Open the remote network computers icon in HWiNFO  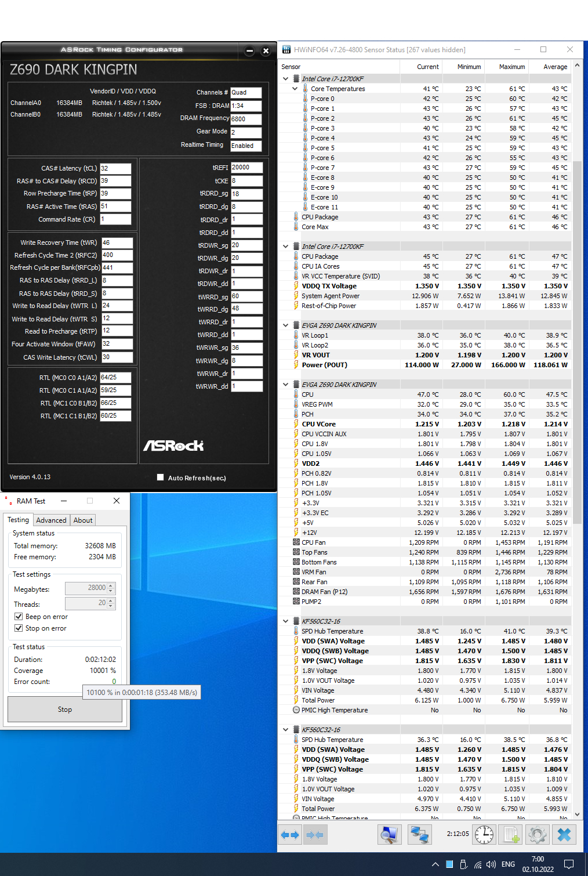tap(419, 835)
